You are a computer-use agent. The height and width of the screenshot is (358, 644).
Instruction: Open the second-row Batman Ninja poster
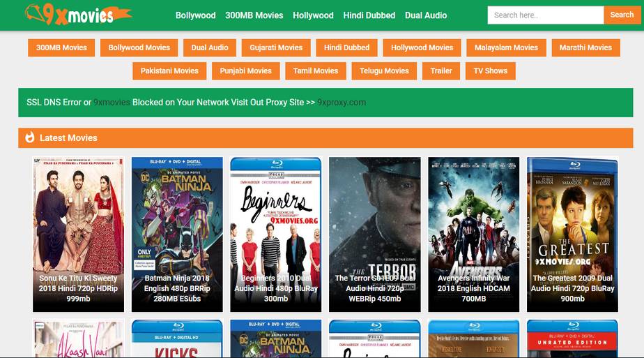276,338
